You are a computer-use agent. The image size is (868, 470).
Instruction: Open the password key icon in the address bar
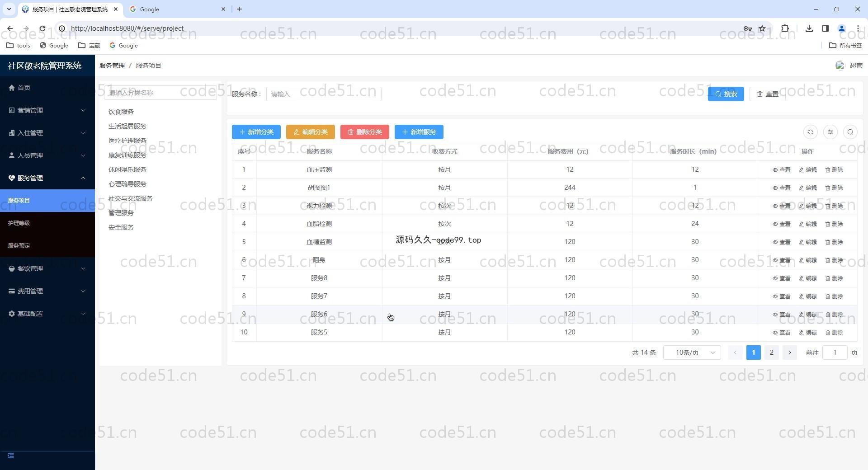pyautogui.click(x=747, y=28)
